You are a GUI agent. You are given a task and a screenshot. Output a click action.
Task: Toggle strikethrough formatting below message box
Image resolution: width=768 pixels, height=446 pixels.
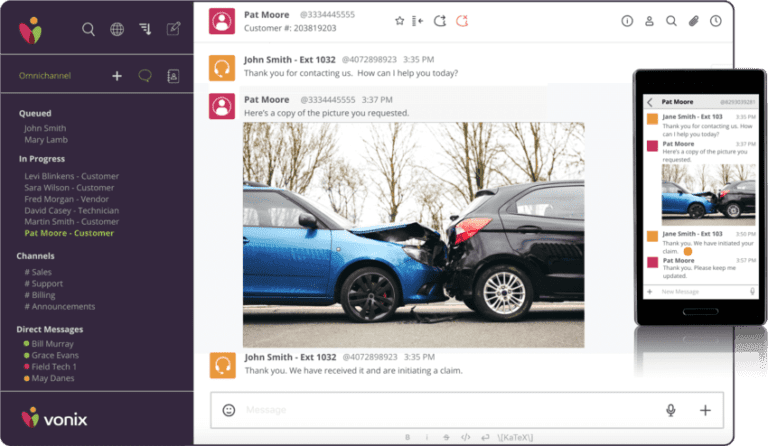point(446,437)
